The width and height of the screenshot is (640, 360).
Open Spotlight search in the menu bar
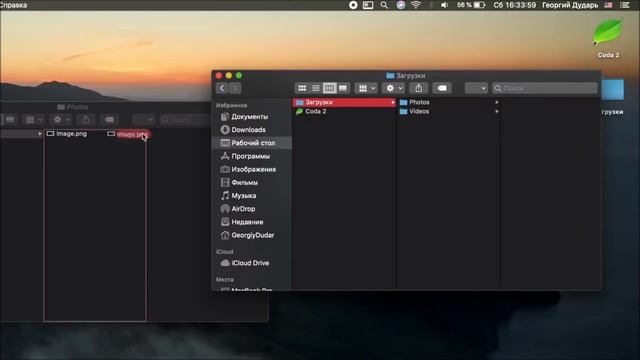[384, 5]
